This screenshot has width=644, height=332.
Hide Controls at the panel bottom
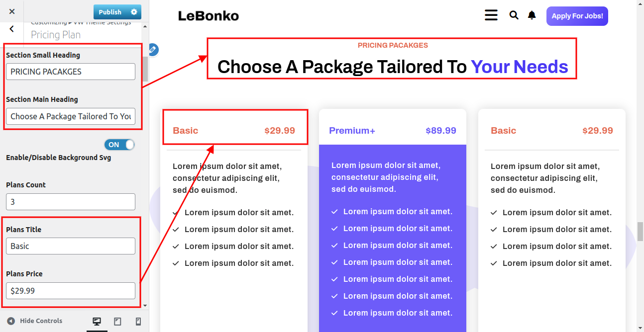35,321
